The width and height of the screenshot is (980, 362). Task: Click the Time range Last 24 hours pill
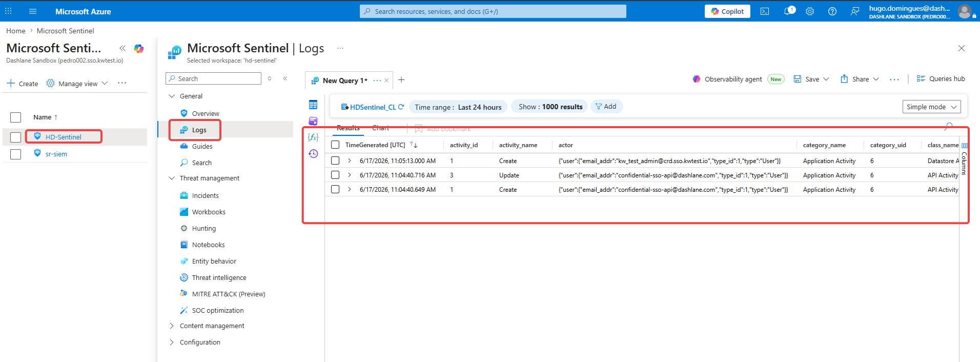click(458, 107)
